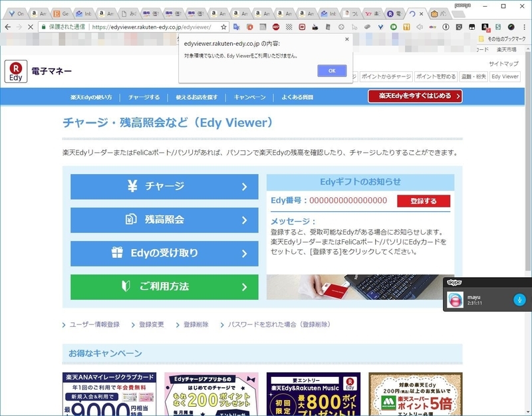532x416 pixels.
Task: Open the 楽天市場 bookmark link
Action: [x=506, y=49]
